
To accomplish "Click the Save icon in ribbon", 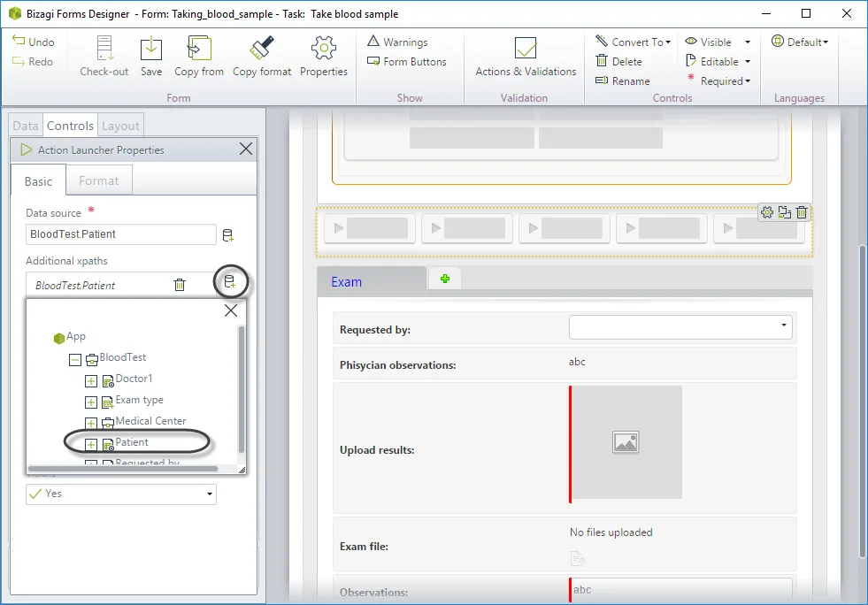I will (x=150, y=49).
